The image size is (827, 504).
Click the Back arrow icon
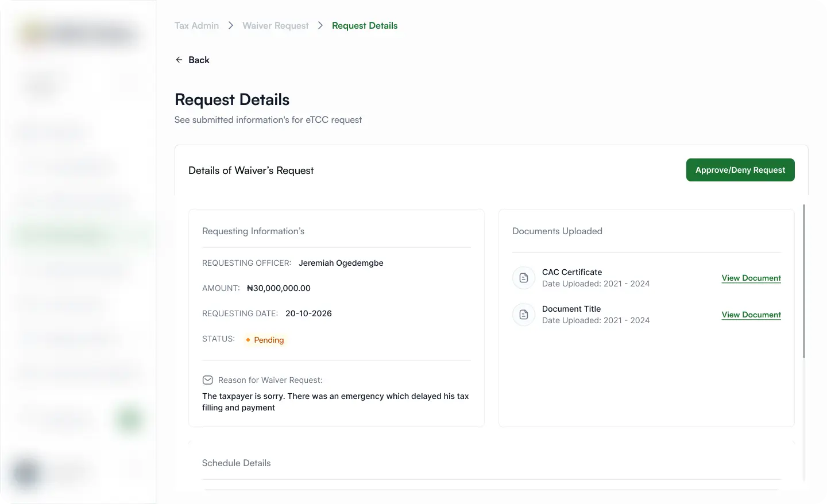click(179, 60)
